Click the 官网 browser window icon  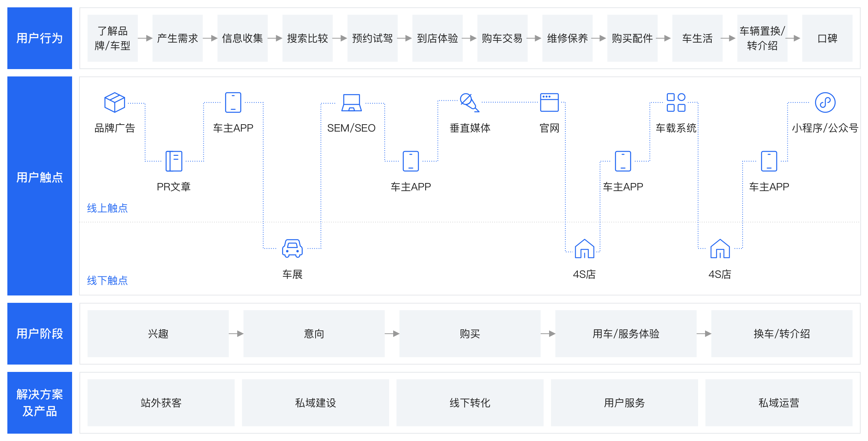[549, 102]
